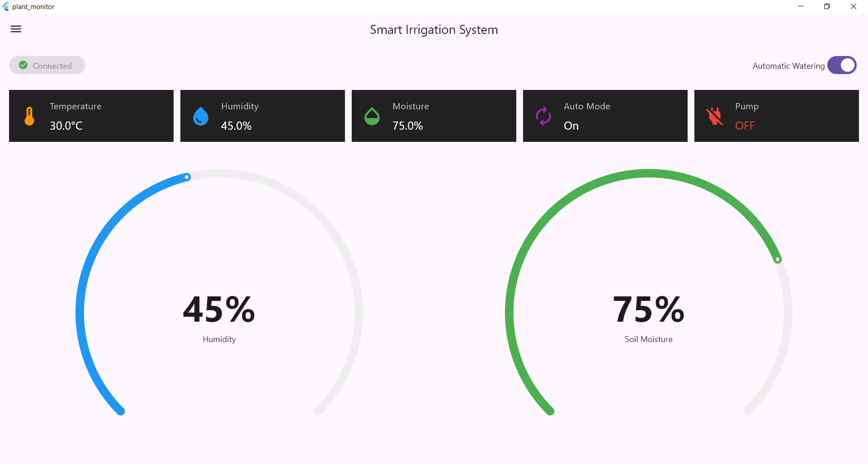Click the 'Soil Moisture' gauge label

tap(649, 339)
